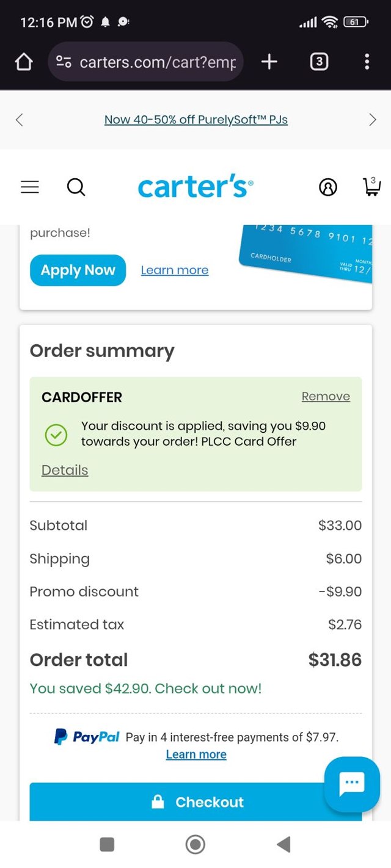Remove the CARDOFFER promo code
The width and height of the screenshot is (391, 868).
[x=326, y=396]
